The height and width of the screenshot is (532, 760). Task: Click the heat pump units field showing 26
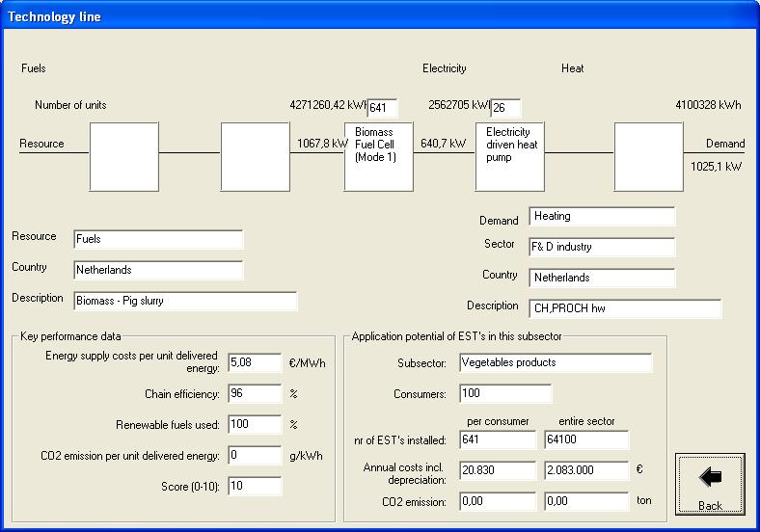pos(505,108)
